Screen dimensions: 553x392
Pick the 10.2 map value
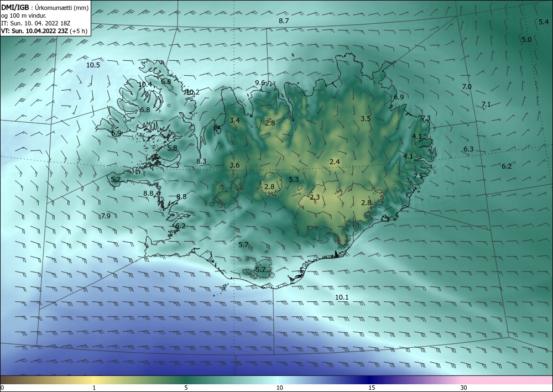(192, 92)
